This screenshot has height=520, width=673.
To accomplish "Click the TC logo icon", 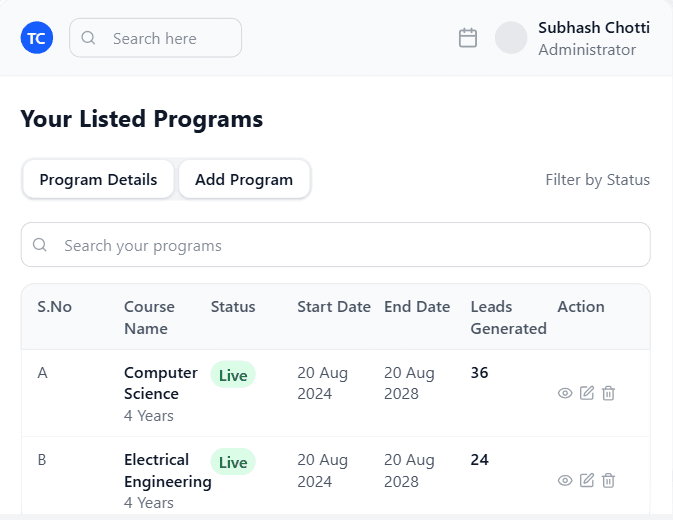I will (x=37, y=38).
